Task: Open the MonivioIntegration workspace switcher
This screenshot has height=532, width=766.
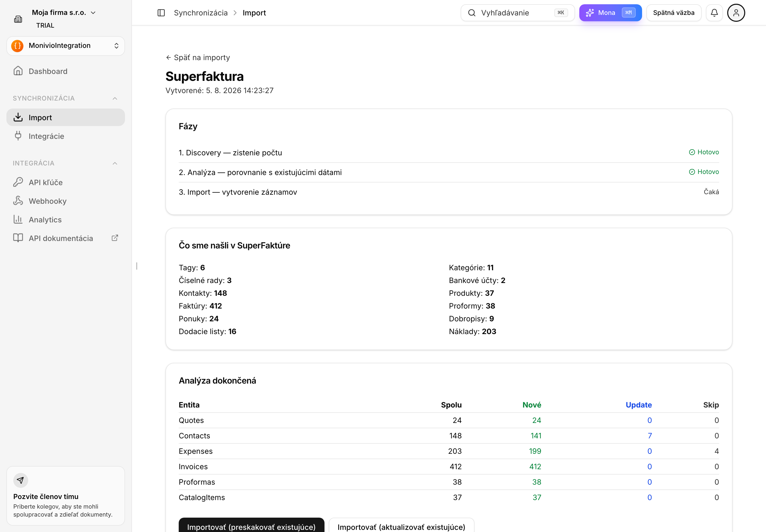Action: pos(66,46)
